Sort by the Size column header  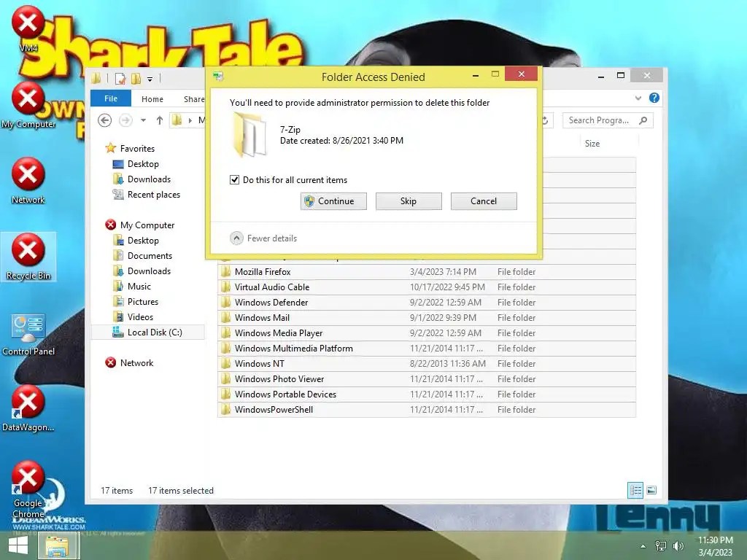(x=592, y=144)
